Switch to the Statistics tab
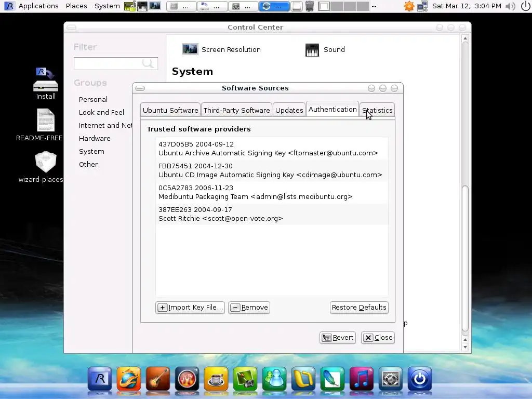532x399 pixels. tap(377, 110)
